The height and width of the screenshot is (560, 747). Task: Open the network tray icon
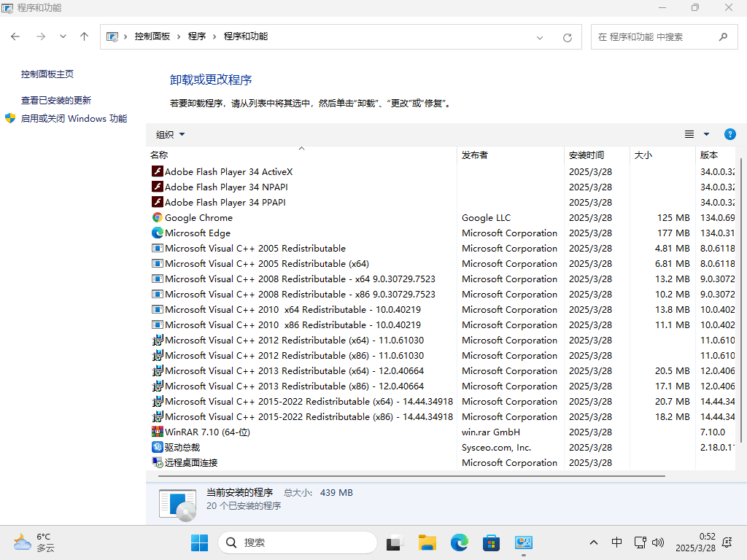click(x=640, y=542)
